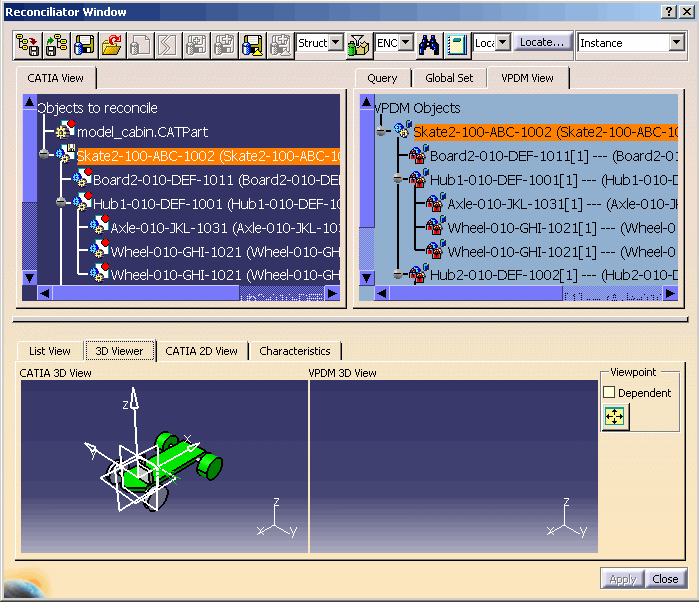Select Axle-010-JKL-1031 in CATIA view tree
Image resolution: width=699 pixels, height=602 pixels.
[225, 228]
